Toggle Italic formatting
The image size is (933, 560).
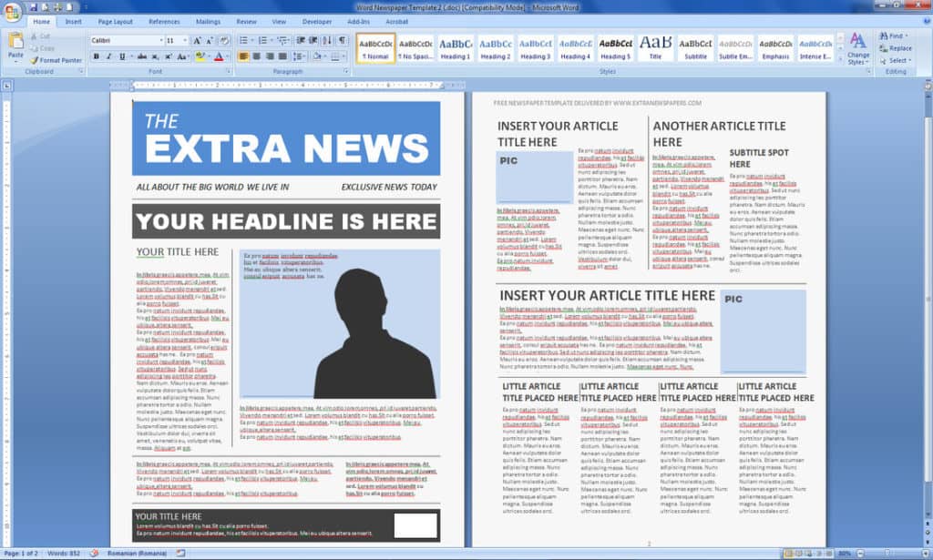[x=109, y=56]
